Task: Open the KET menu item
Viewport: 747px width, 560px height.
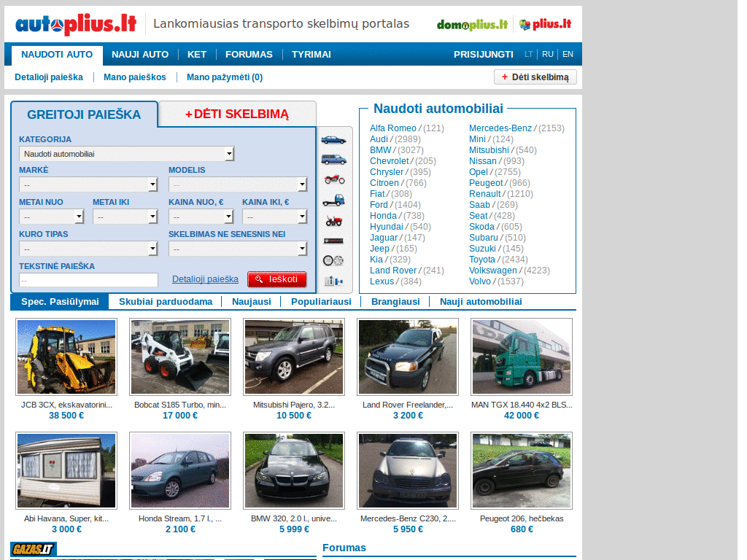Action: pos(197,55)
